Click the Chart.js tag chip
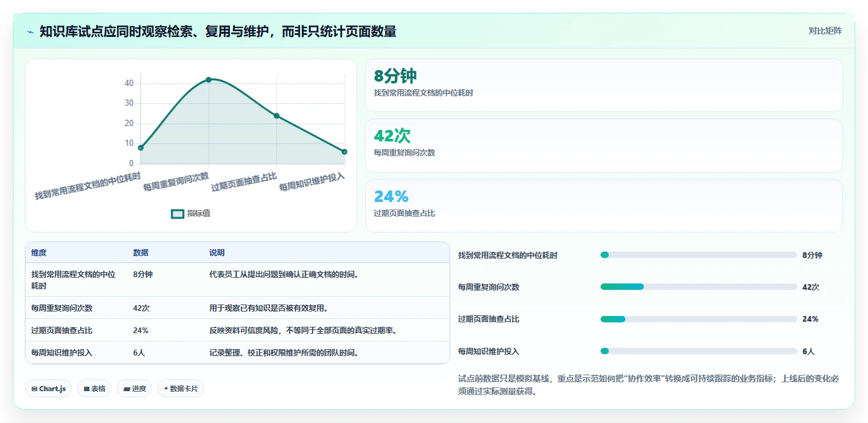868x423 pixels. (48, 389)
